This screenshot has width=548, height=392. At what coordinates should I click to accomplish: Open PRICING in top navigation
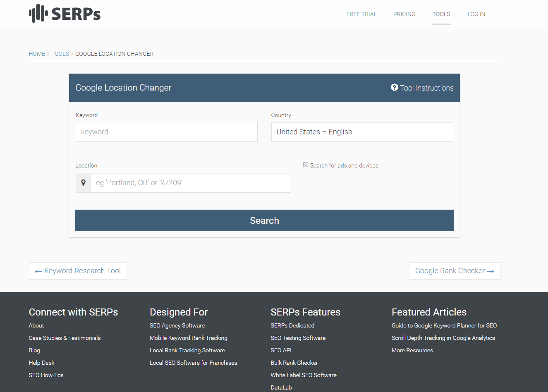point(404,14)
